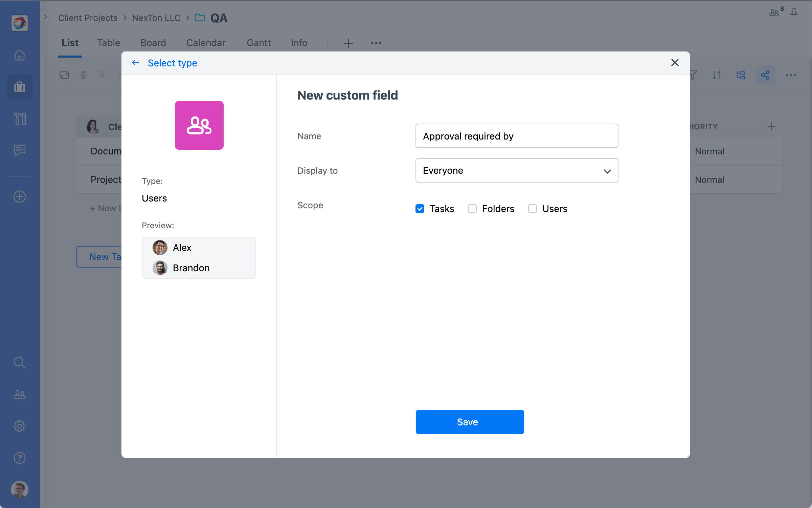812x508 pixels.
Task: Open Projects briefcase icon in sidebar
Action: (20, 87)
